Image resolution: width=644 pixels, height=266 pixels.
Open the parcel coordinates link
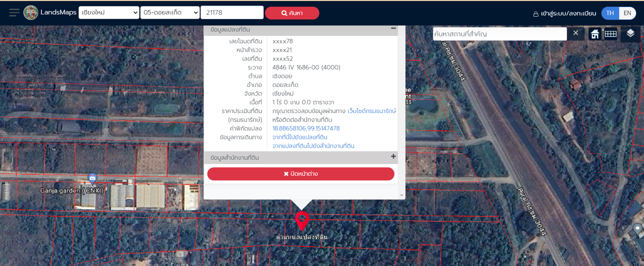coord(306,128)
